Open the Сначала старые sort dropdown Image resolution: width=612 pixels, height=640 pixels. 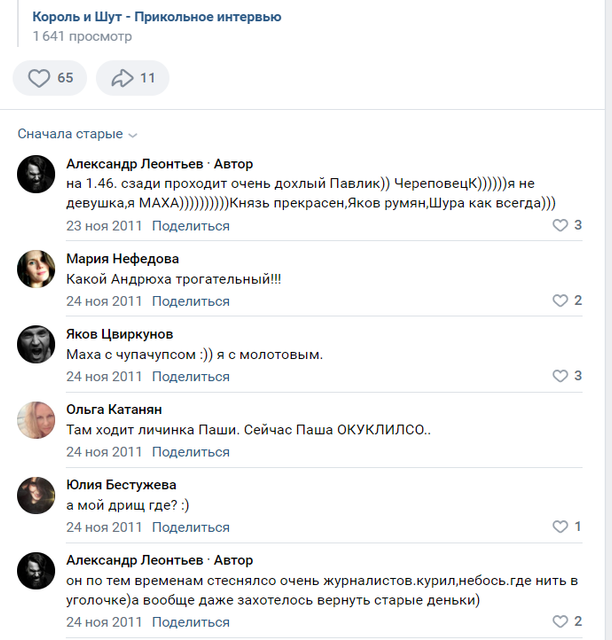pos(77,134)
